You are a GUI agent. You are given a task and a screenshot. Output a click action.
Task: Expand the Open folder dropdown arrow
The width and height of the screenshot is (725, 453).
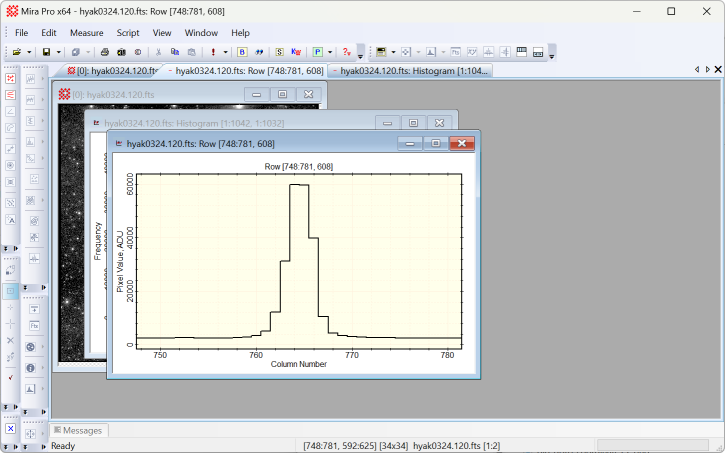(29, 52)
